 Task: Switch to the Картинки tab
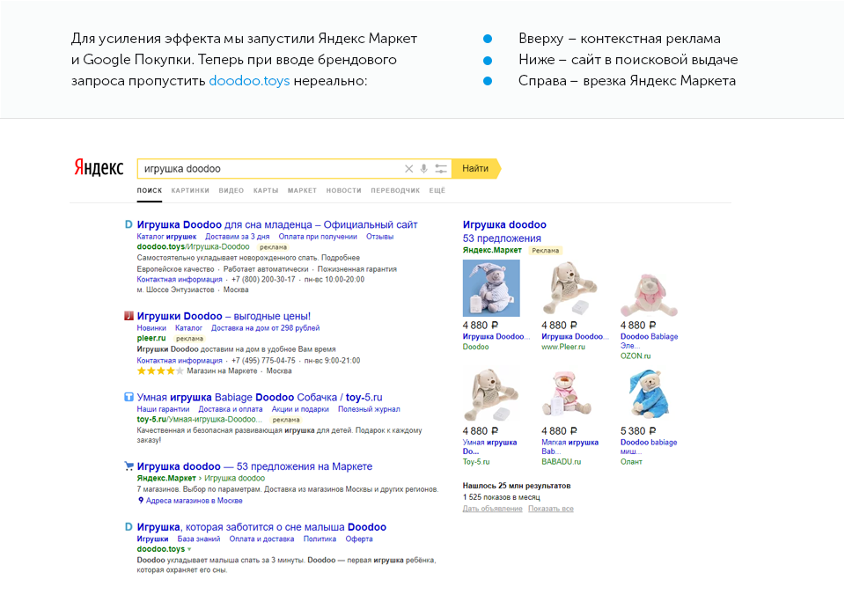click(x=190, y=190)
